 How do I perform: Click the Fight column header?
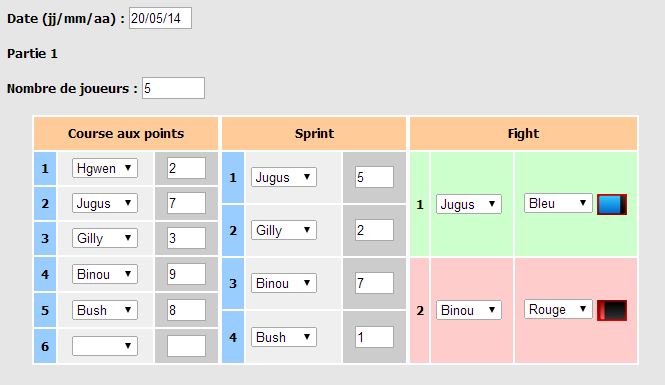tap(523, 134)
